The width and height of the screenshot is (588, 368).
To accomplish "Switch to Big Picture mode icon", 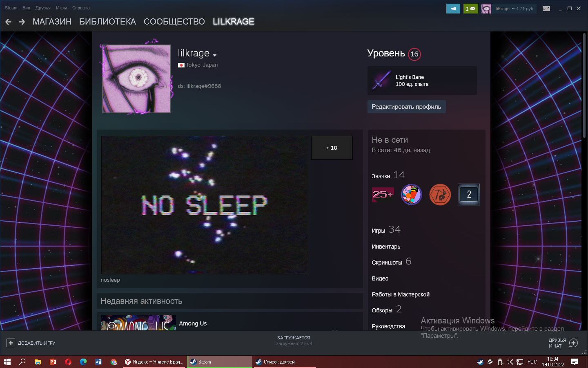I will [546, 9].
